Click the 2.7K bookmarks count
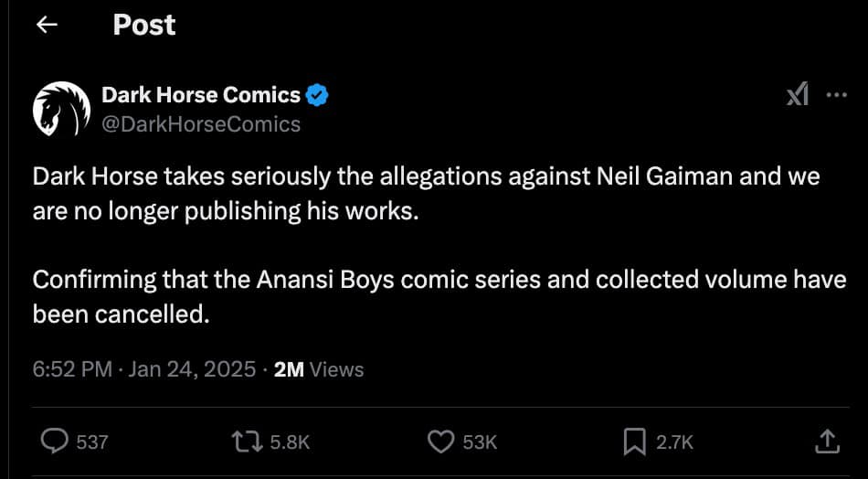 click(674, 442)
